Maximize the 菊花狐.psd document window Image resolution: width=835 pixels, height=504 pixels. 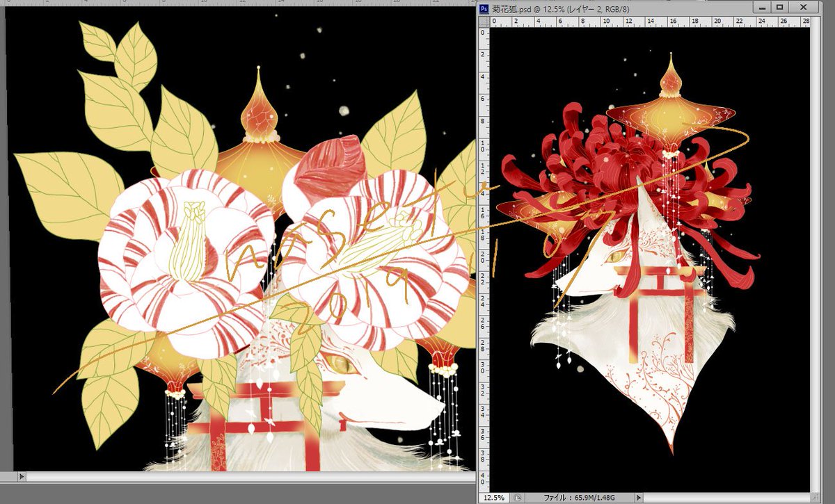point(780,7)
